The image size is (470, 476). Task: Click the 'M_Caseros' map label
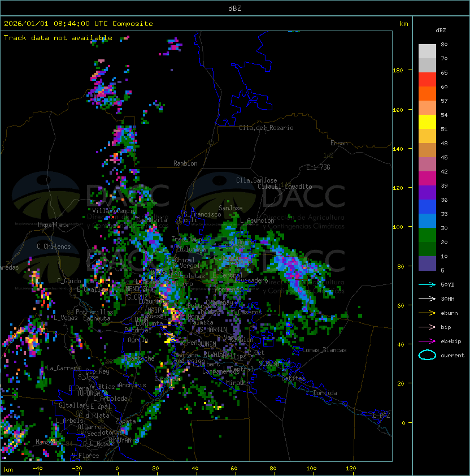pyautogui.click(x=246, y=312)
